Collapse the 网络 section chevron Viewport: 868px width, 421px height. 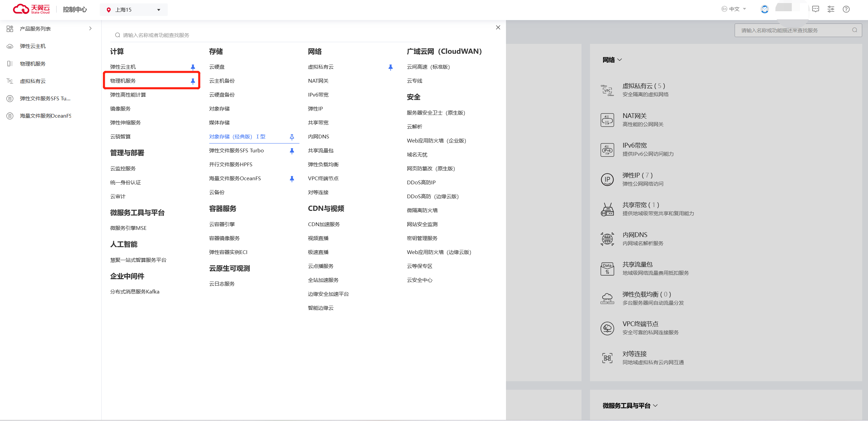point(620,60)
